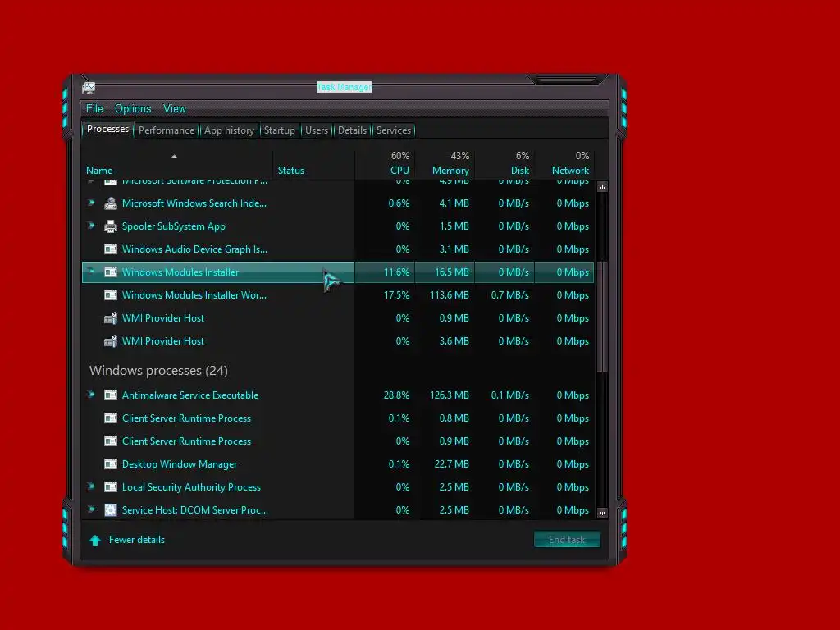Image resolution: width=840 pixels, height=630 pixels.
Task: Select Local Security Authority Process name
Action: coord(191,487)
